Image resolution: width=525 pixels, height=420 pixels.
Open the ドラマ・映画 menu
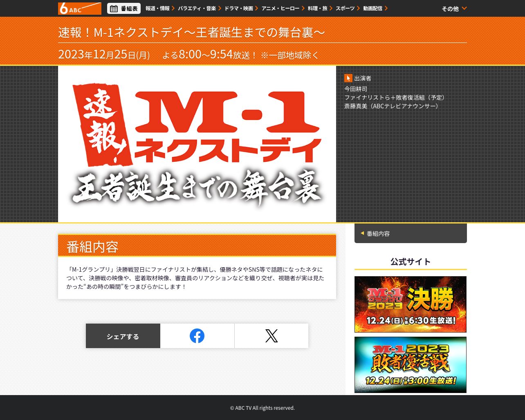pos(239,8)
